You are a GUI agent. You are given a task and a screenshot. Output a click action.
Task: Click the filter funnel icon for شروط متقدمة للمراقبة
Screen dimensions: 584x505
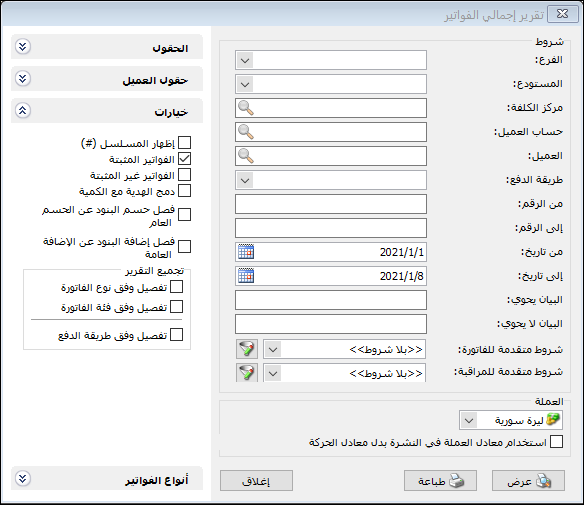pos(247,372)
